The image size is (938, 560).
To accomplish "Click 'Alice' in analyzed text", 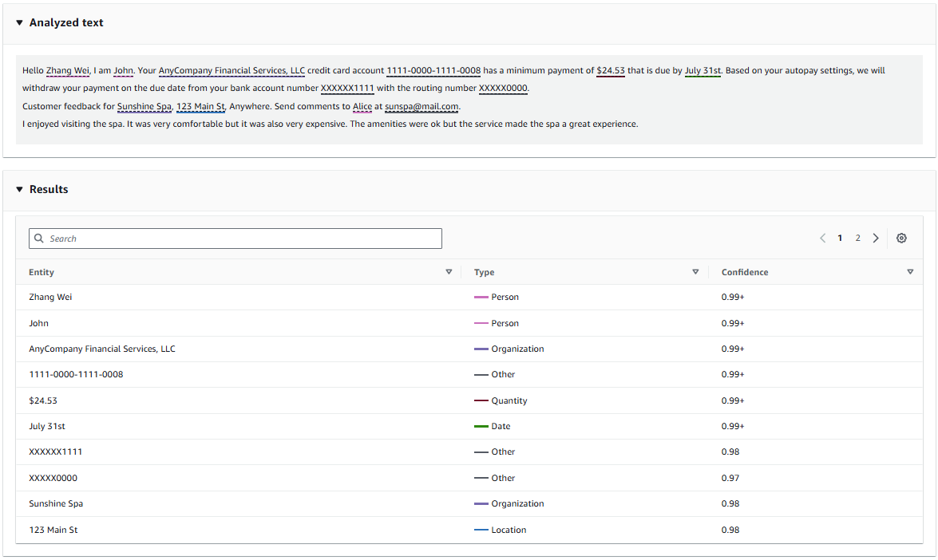I will click(362, 106).
